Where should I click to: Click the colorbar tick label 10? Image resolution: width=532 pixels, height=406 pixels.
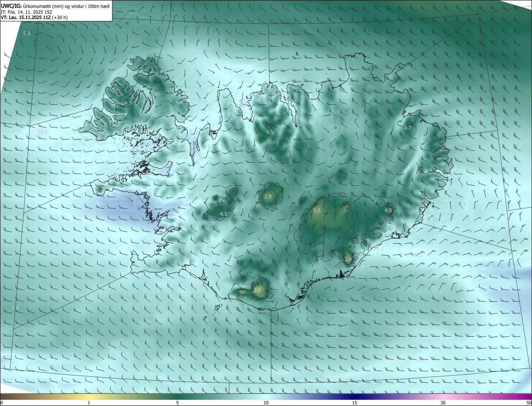pos(266,403)
